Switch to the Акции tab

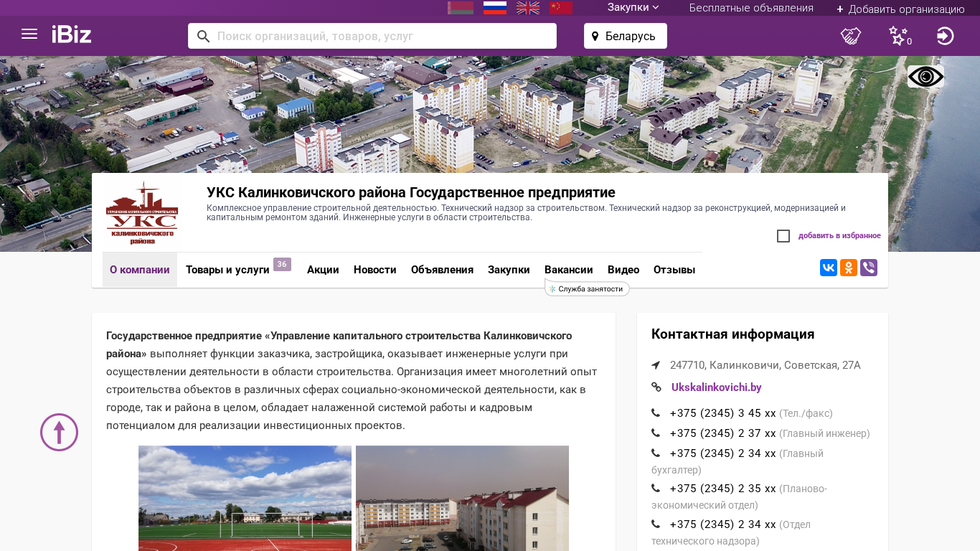323,270
